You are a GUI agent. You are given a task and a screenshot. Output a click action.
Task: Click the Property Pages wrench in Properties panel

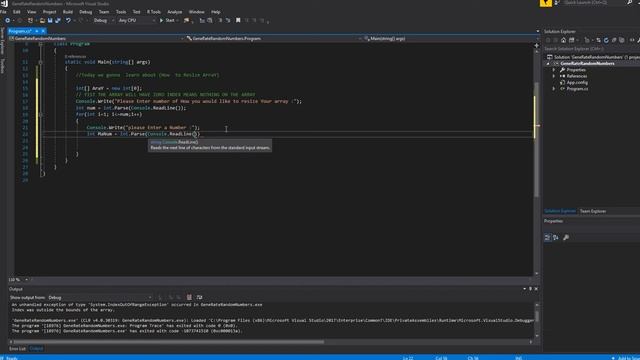tap(566, 238)
